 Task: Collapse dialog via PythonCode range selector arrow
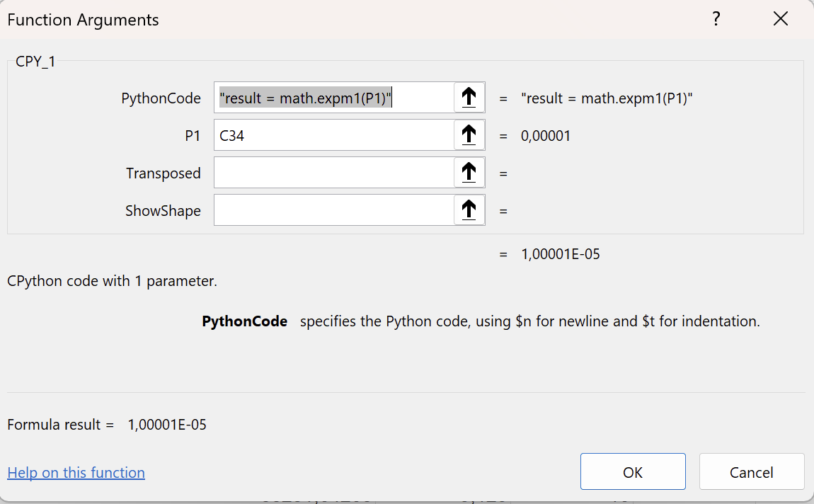coord(469,98)
